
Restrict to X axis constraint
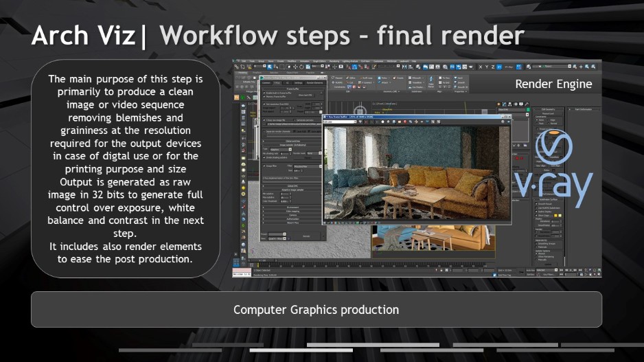point(481,67)
